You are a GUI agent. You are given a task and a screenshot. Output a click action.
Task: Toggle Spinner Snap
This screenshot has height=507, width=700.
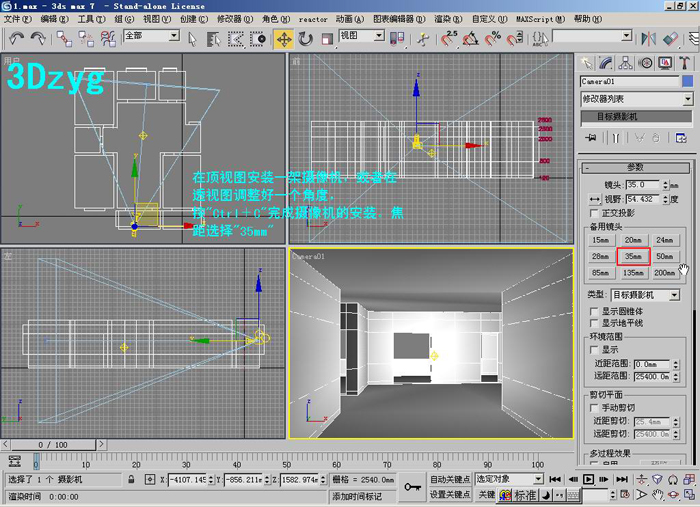[x=514, y=39]
